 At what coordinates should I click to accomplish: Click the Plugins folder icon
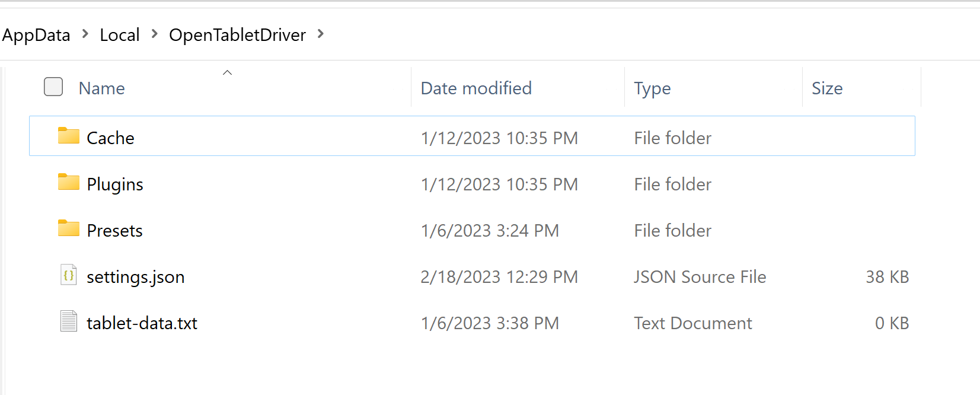[x=69, y=183]
